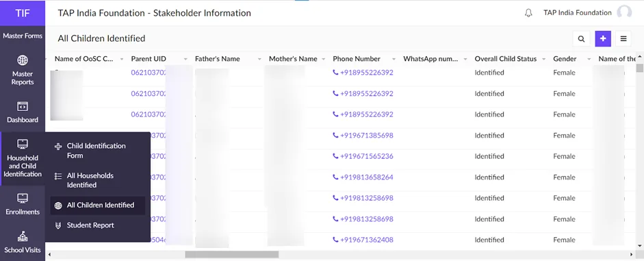
Task: Click the Child Identification Form plus icon
Action: (x=58, y=146)
